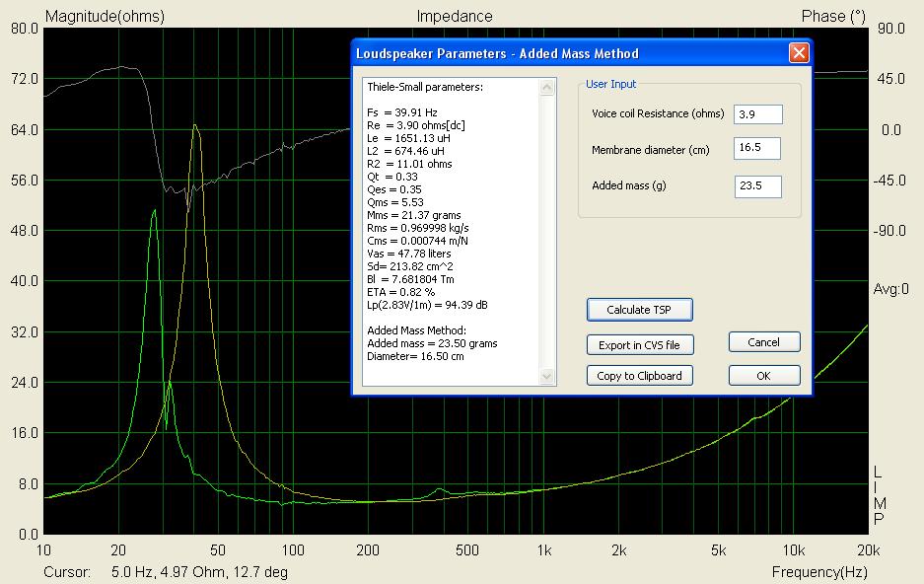Click the 'User Input' group label
The height and width of the screenshot is (584, 924).
pos(610,84)
